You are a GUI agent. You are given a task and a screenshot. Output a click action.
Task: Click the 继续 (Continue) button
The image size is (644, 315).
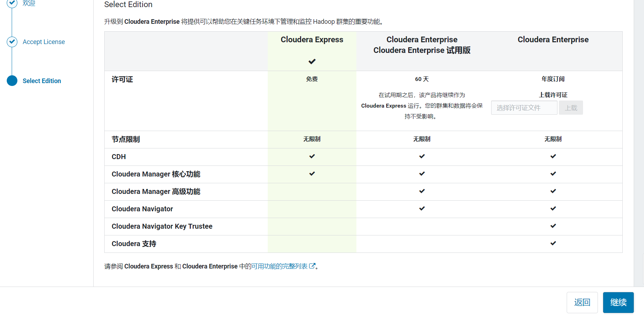click(x=618, y=302)
